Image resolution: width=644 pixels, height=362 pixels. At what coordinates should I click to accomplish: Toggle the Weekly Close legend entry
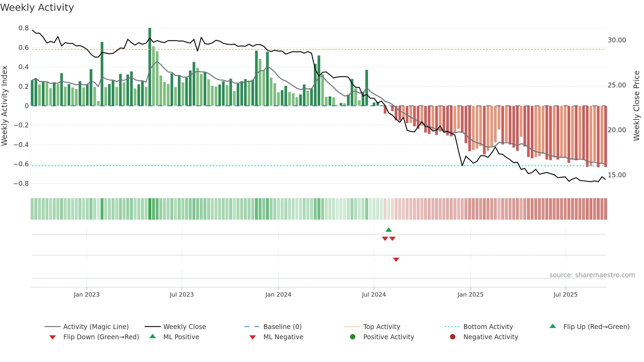[x=175, y=327]
